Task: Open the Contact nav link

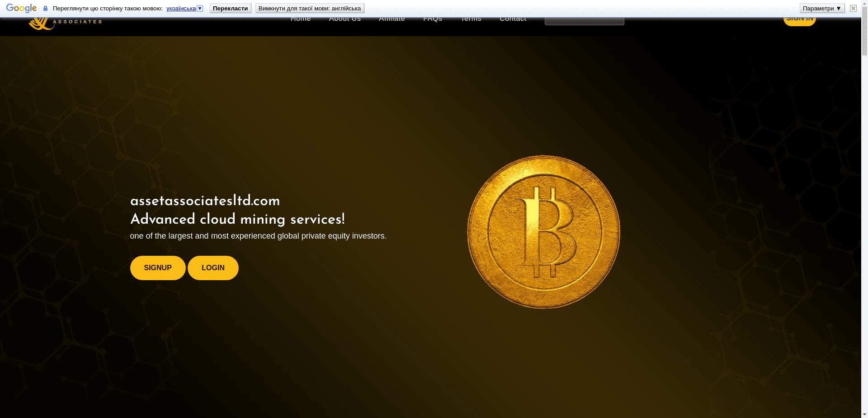Action: tap(513, 19)
